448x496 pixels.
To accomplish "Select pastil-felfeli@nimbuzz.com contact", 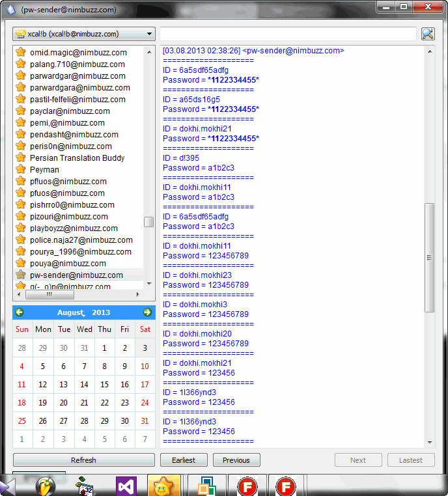I will tap(78, 100).
